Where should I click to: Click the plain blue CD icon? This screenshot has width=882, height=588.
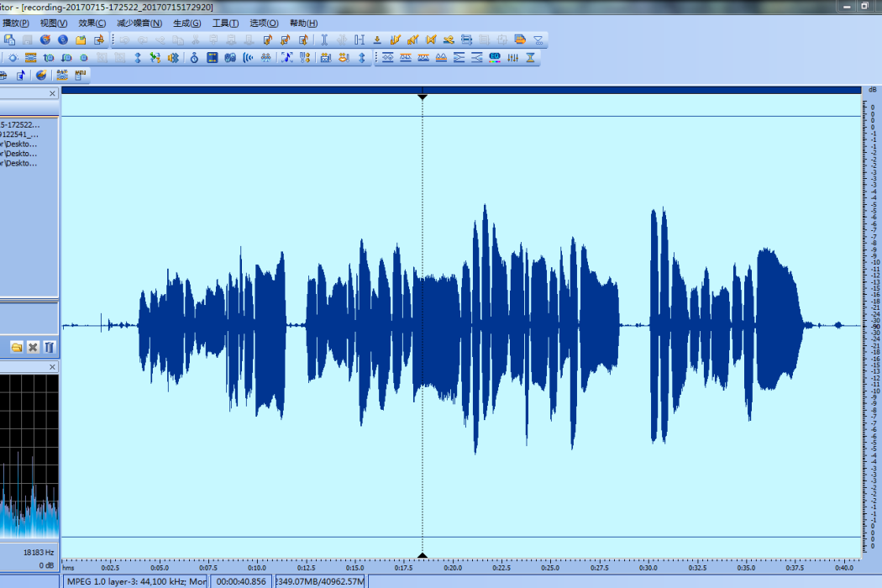(63, 39)
